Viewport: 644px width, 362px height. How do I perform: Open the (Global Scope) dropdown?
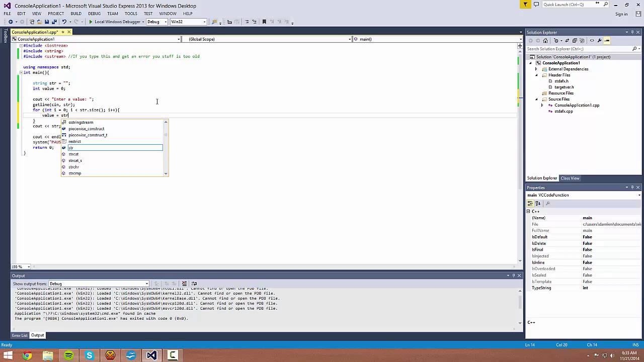click(x=267, y=39)
